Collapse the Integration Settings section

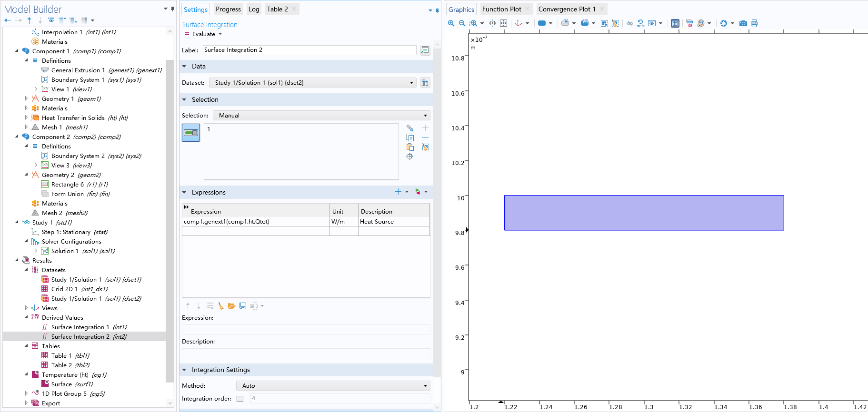tap(184, 370)
